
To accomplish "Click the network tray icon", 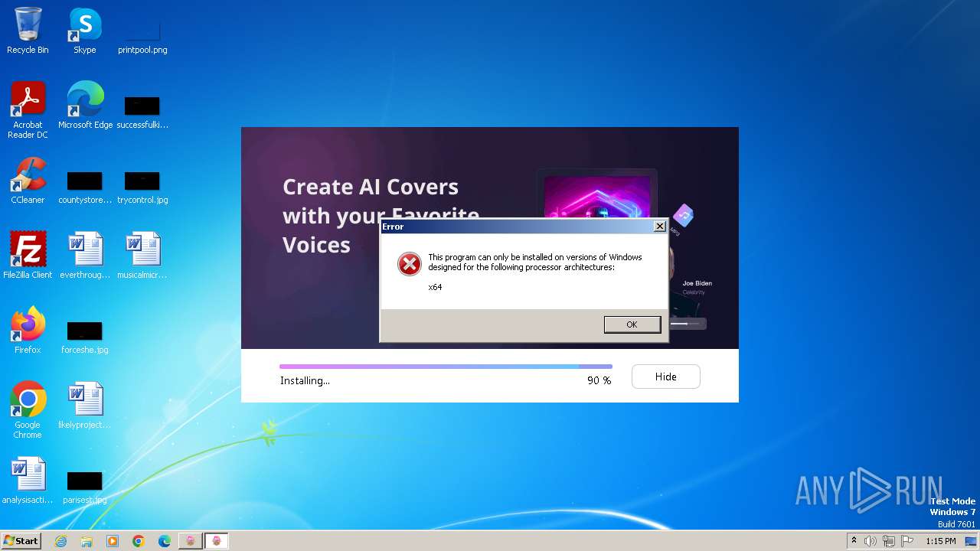I will (x=889, y=541).
